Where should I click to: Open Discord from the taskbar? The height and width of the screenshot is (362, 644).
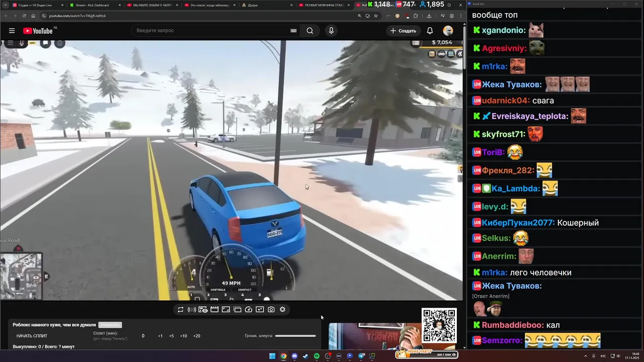(294, 356)
